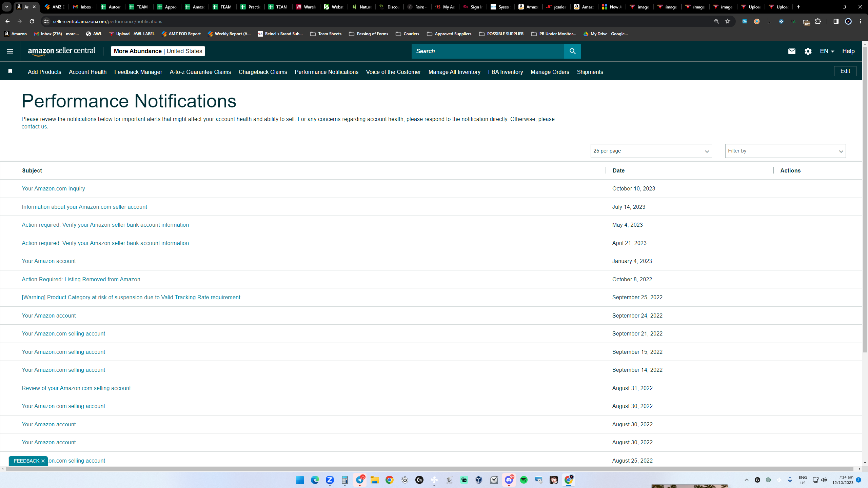
Task: Go to Manage Orders
Action: [550, 72]
